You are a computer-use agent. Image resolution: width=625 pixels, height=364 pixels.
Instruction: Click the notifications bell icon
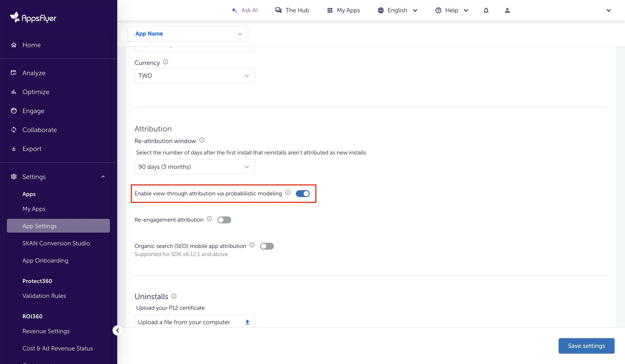486,10
